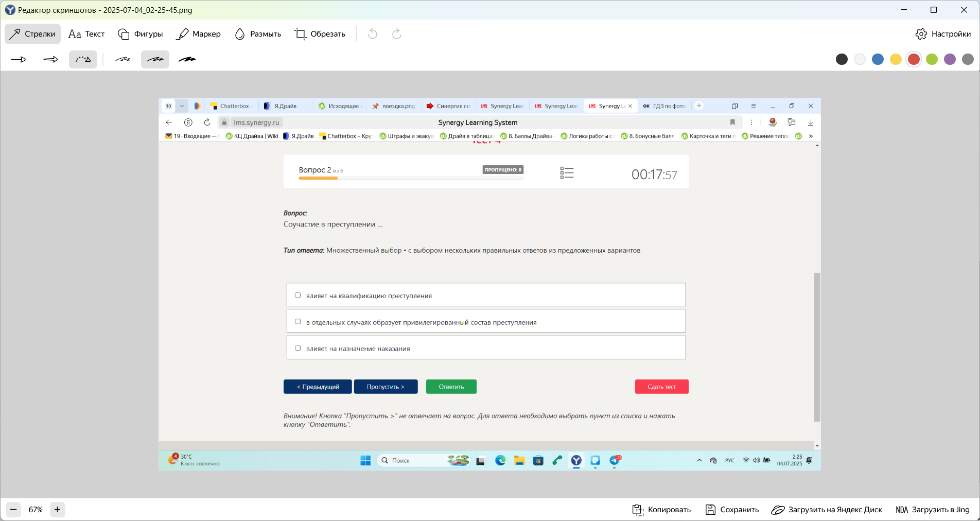Click Сохранить to save image
The image size is (980, 521).
732,510
